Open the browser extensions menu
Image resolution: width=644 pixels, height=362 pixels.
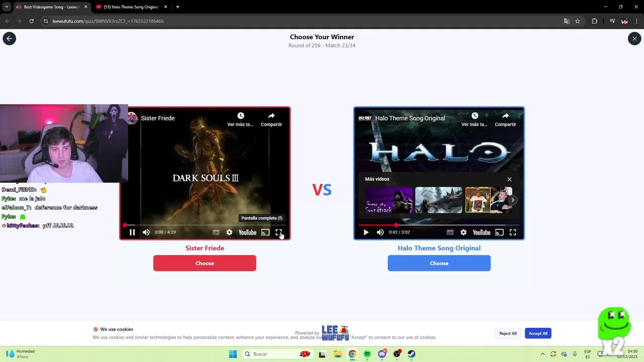click(x=594, y=21)
